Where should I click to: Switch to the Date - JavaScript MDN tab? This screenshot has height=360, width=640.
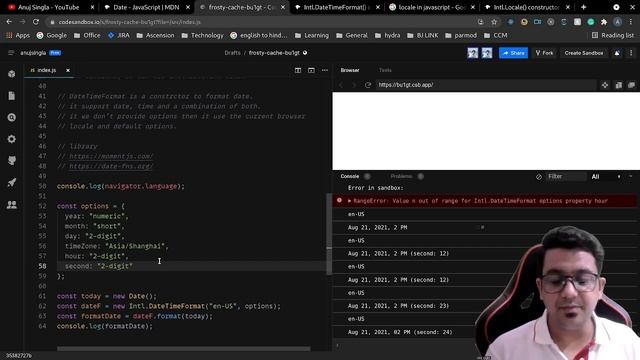pos(147,7)
